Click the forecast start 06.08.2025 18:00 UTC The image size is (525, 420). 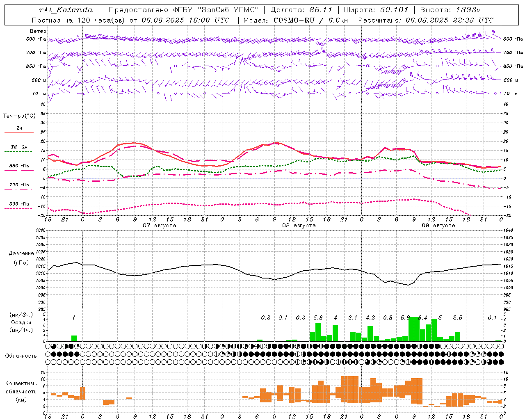(x=185, y=20)
